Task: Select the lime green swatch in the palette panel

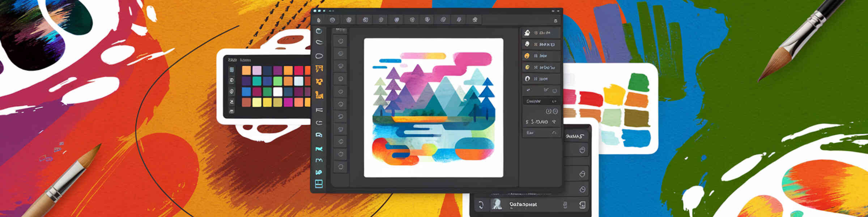Action: [x=277, y=81]
